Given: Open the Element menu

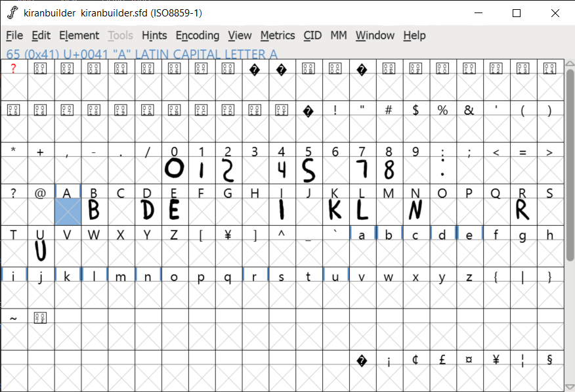Looking at the screenshot, I should [79, 35].
